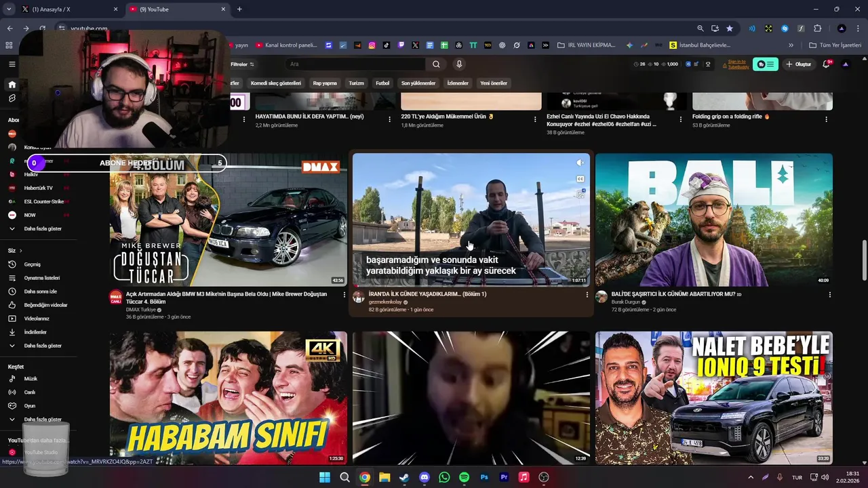The height and width of the screenshot is (488, 868).
Task: Open OBS Studio from the taskbar
Action: click(544, 477)
